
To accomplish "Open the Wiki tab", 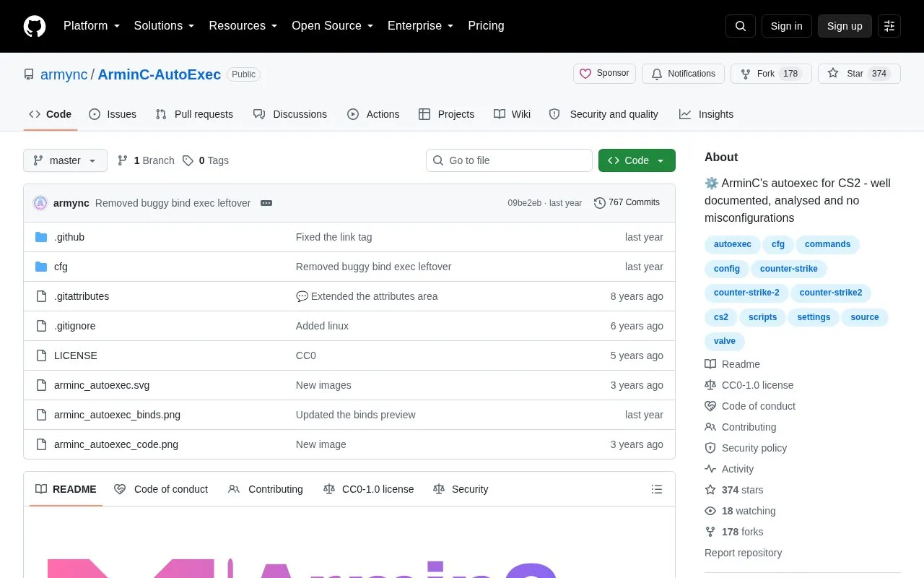I will pyautogui.click(x=512, y=114).
